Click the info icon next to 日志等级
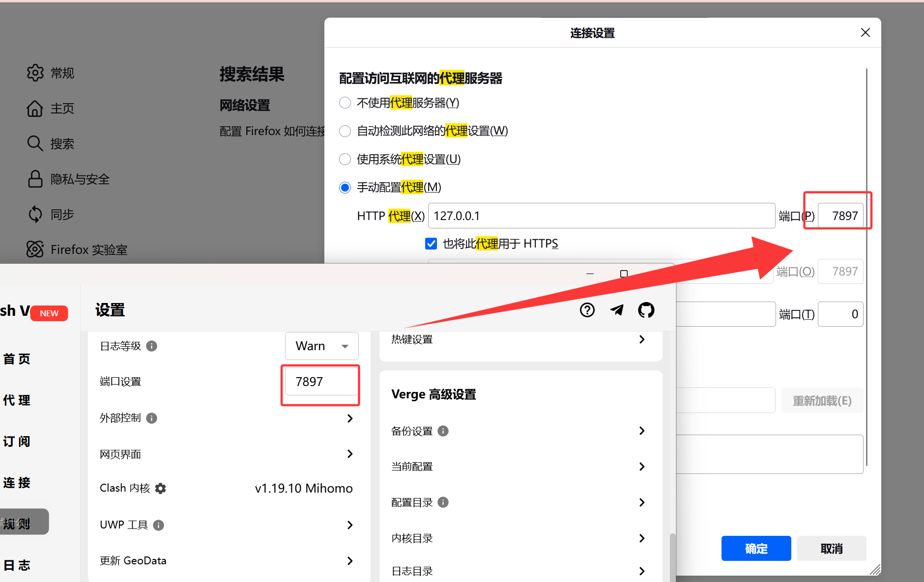 [152, 346]
